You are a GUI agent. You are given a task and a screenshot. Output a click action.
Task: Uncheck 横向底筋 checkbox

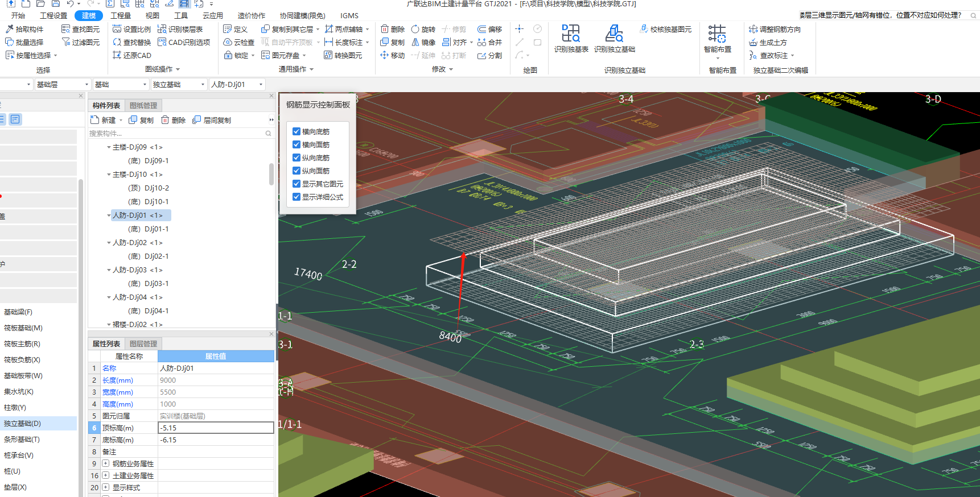tap(296, 131)
